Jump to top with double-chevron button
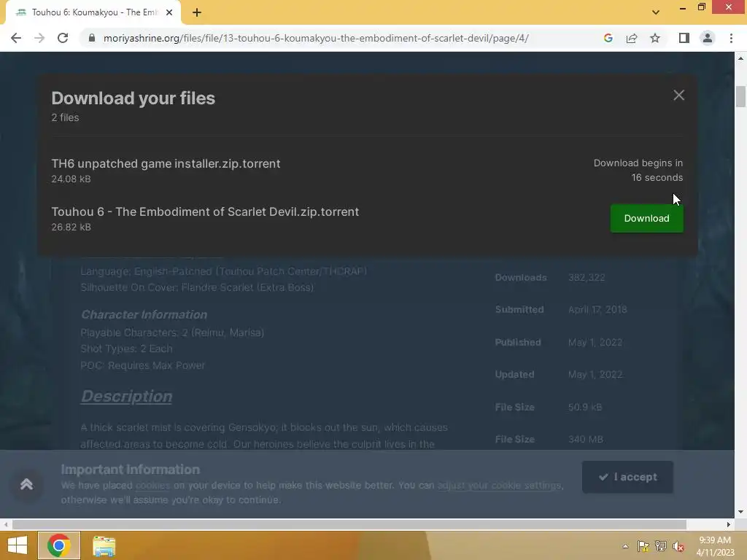 (27, 484)
